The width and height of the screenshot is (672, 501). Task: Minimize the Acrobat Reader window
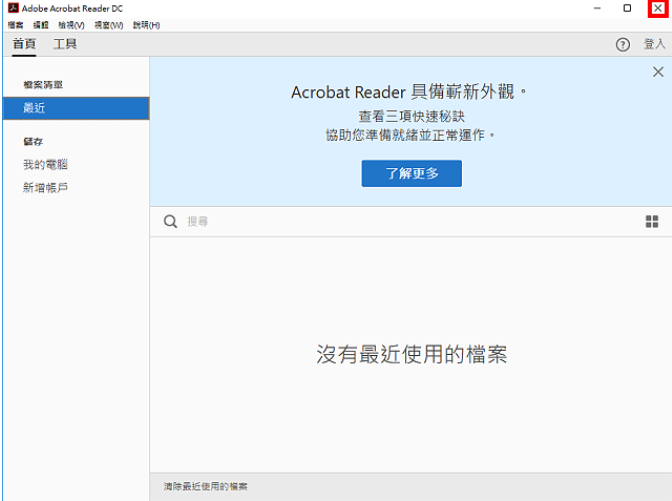(x=597, y=8)
